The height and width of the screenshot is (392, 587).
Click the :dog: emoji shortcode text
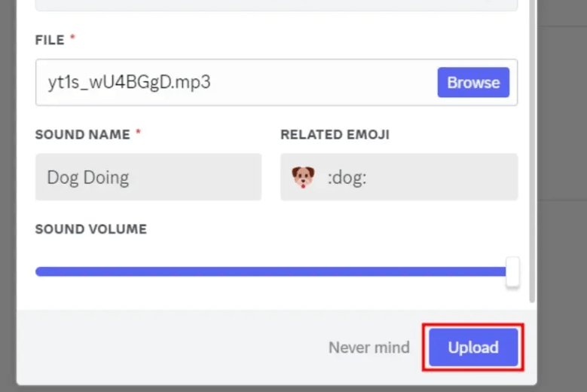coord(347,179)
